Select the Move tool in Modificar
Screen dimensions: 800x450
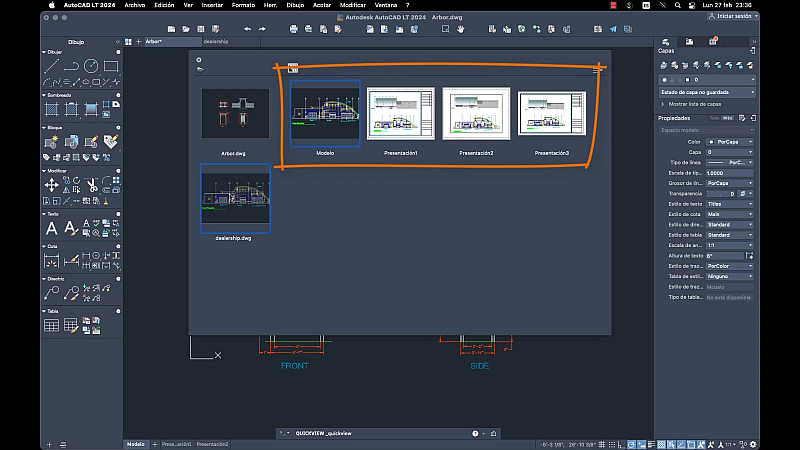pyautogui.click(x=52, y=185)
